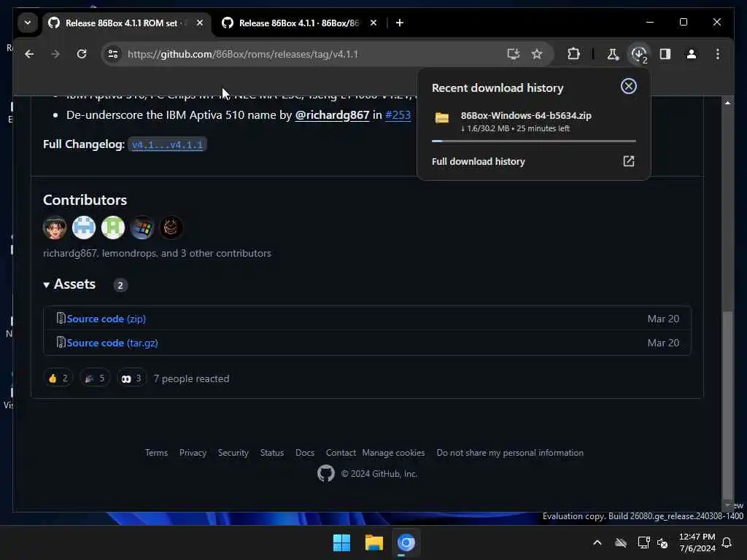Open full download history external link icon
The height and width of the screenshot is (560, 747).
pos(628,161)
